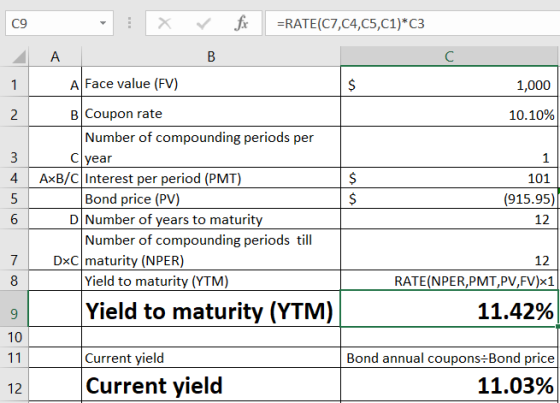Select the YTM result cell 11.42%
560x403 pixels.
click(449, 309)
